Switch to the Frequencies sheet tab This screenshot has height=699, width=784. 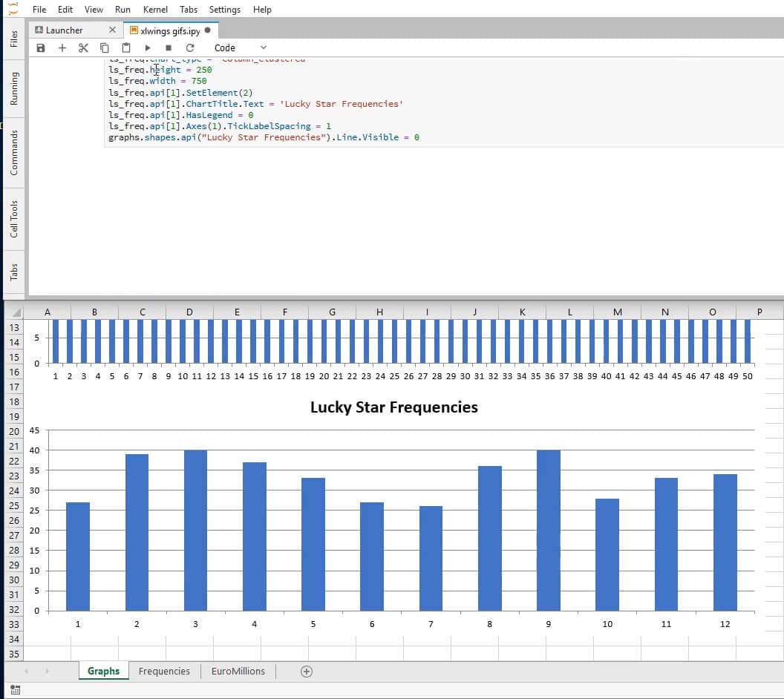pos(164,671)
